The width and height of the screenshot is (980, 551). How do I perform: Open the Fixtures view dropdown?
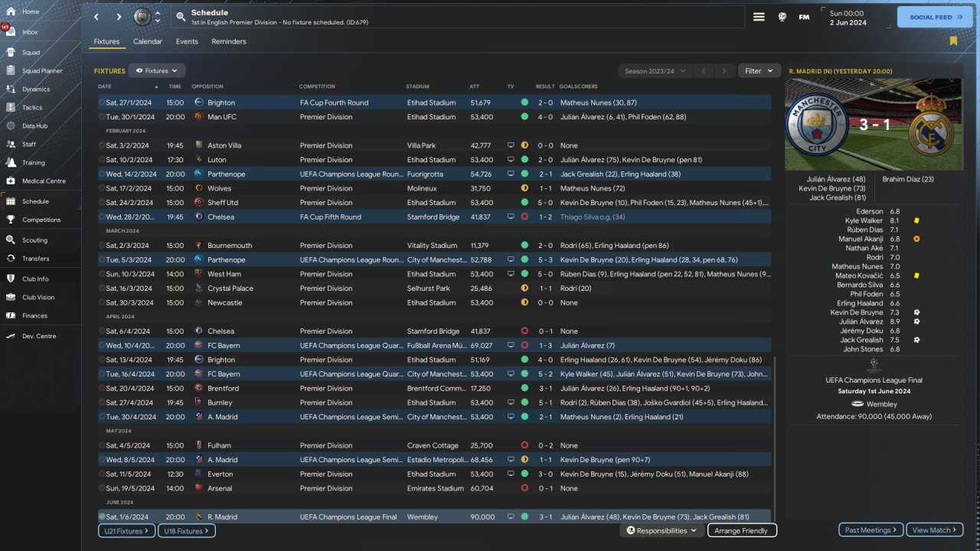pos(157,70)
